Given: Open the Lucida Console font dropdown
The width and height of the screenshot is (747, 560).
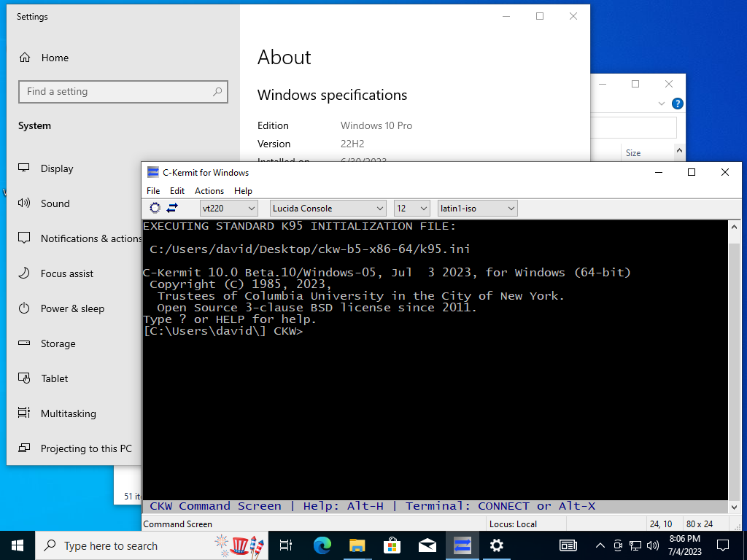Looking at the screenshot, I should pos(328,208).
